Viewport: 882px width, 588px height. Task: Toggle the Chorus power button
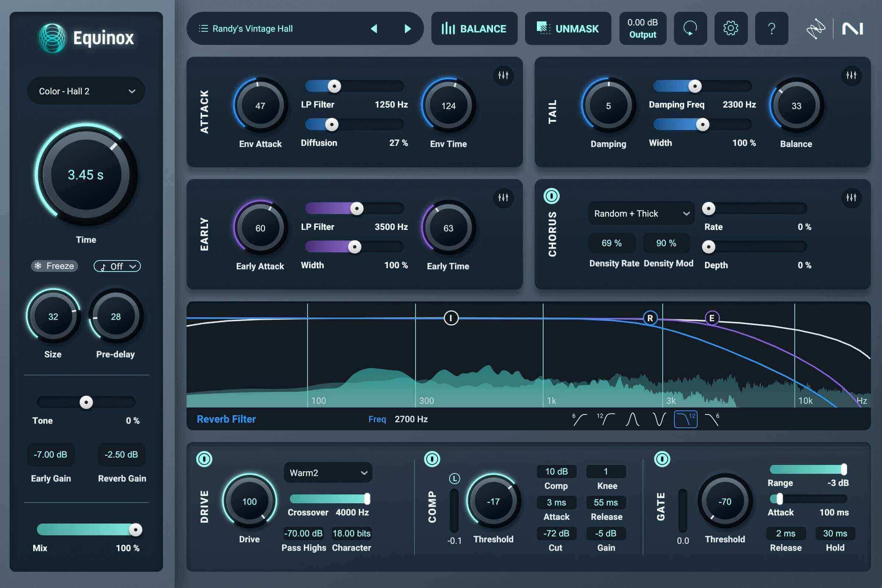(x=551, y=196)
